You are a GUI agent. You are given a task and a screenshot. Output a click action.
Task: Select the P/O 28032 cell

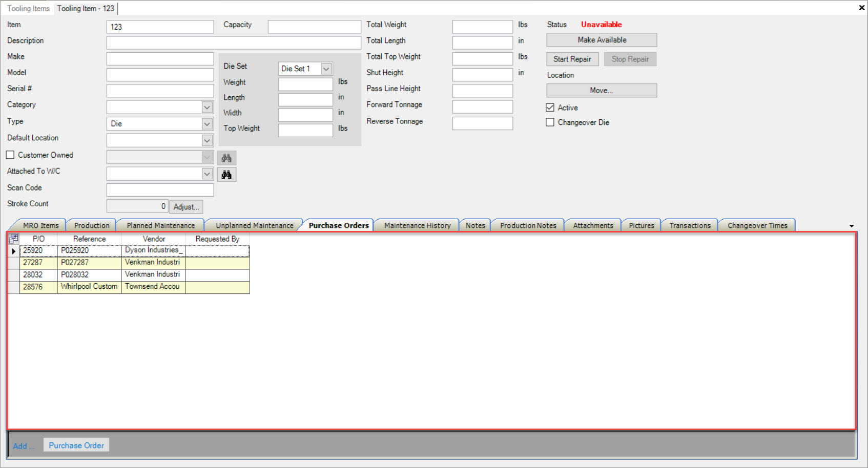38,275
